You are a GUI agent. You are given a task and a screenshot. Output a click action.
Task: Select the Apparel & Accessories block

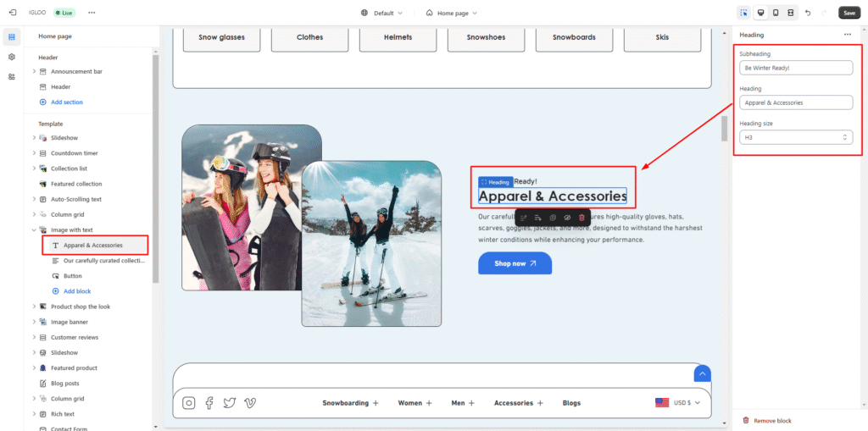93,246
